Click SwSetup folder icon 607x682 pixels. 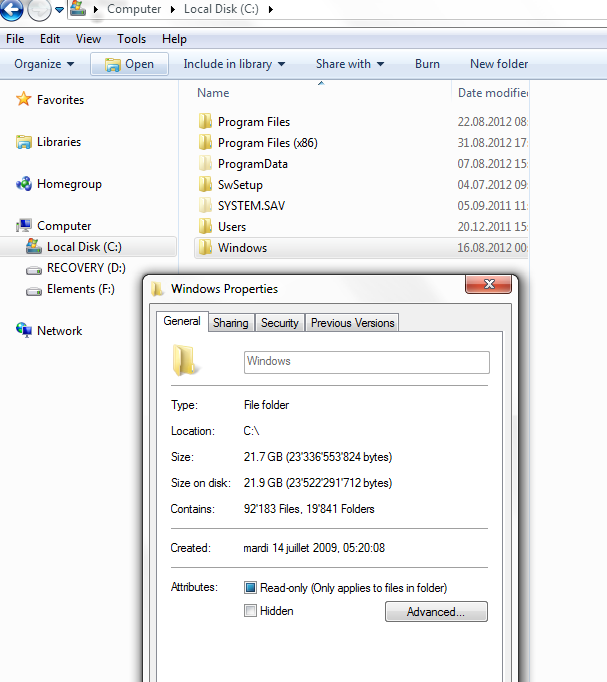[205, 184]
